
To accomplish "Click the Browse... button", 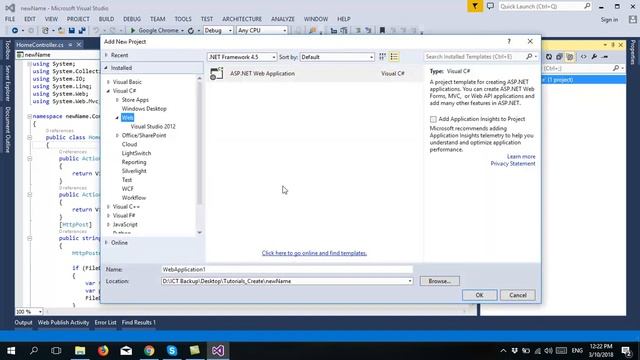I will (x=440, y=281).
